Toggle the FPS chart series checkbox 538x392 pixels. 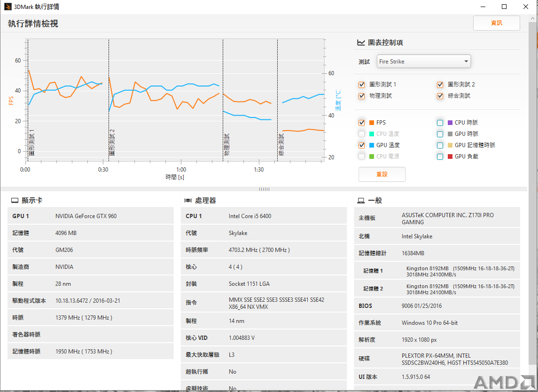pyautogui.click(x=362, y=123)
